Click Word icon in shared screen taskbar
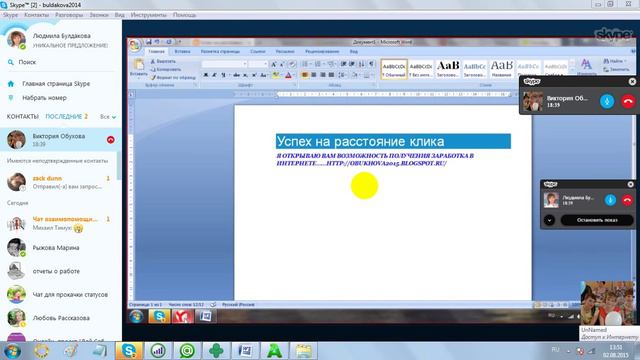This screenshot has width=640, height=360. 205,316
